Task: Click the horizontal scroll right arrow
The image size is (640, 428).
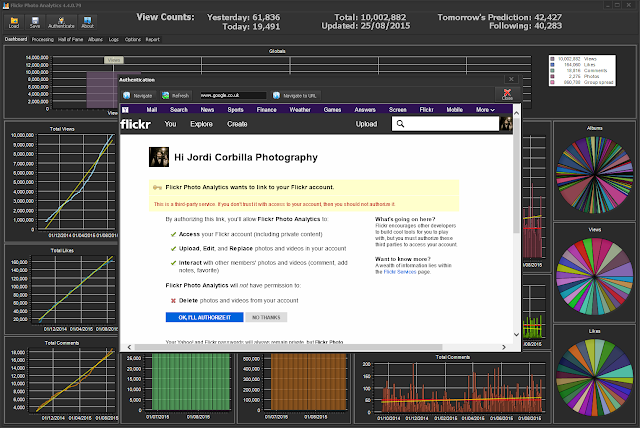Action: pyautogui.click(x=504, y=347)
